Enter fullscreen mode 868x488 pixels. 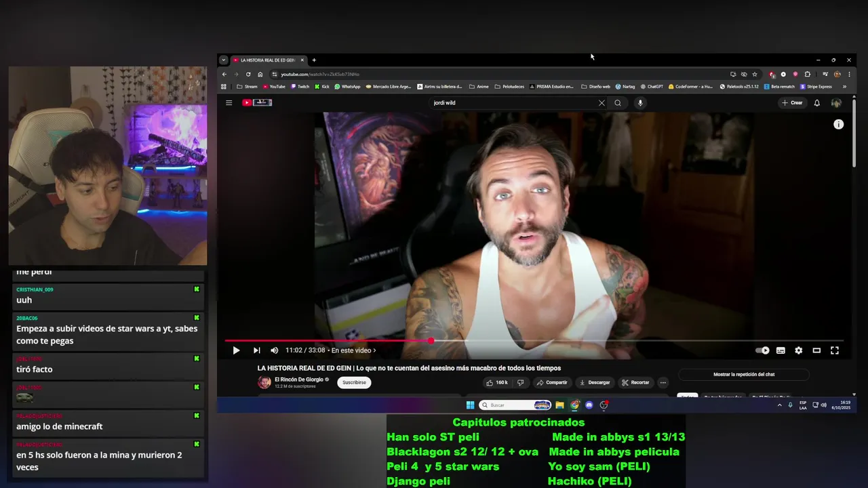pyautogui.click(x=835, y=350)
